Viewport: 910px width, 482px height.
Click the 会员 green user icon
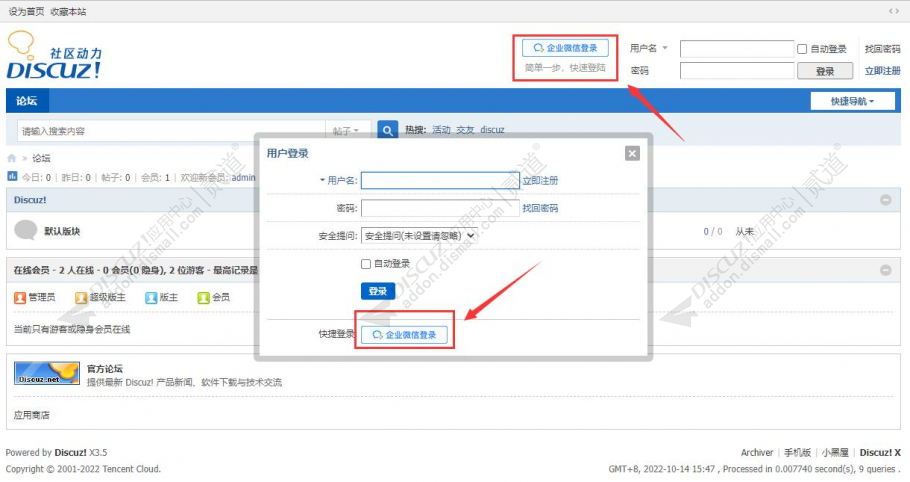click(203, 298)
